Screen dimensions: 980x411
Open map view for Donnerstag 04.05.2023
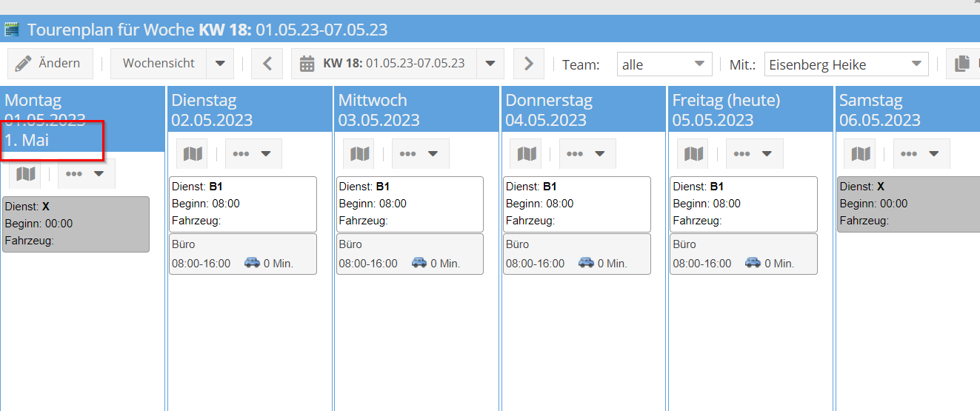coord(526,154)
